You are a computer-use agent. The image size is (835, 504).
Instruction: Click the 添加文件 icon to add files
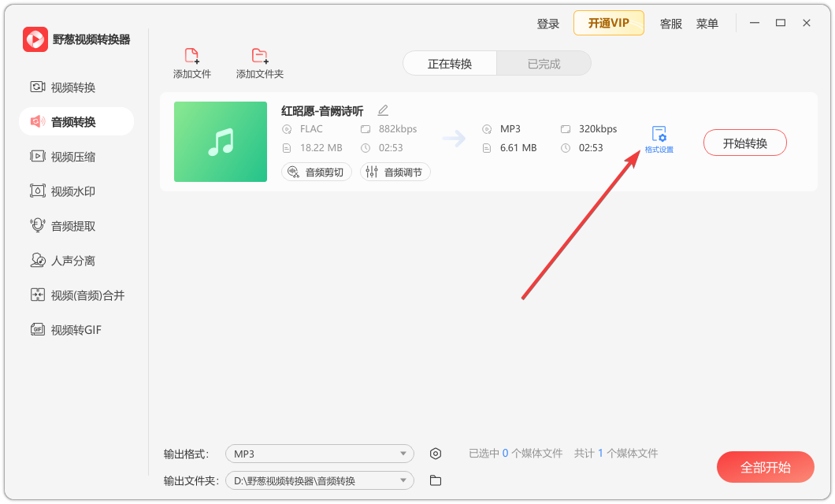tap(191, 61)
